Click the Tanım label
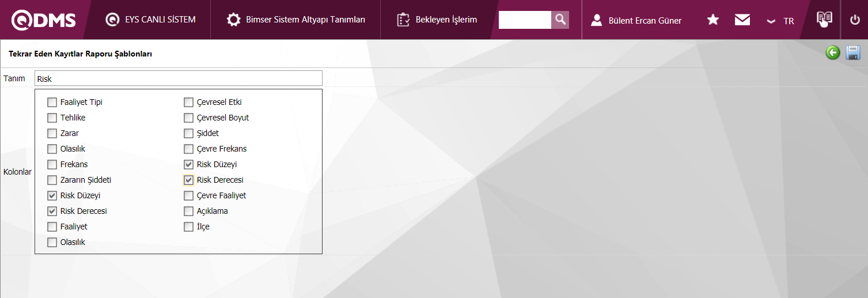Viewport: 868px width, 298px height. 14,78
